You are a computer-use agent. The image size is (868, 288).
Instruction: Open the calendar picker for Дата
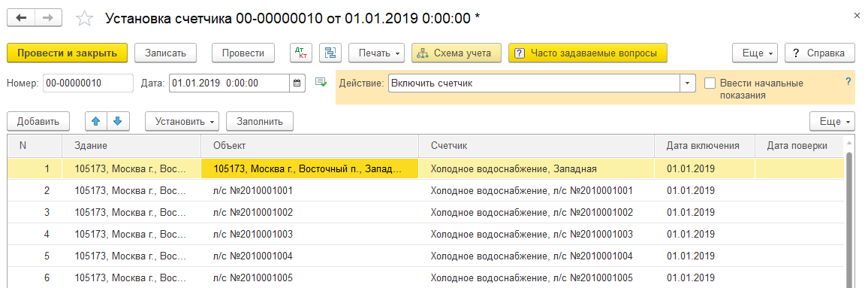pyautogui.click(x=297, y=83)
